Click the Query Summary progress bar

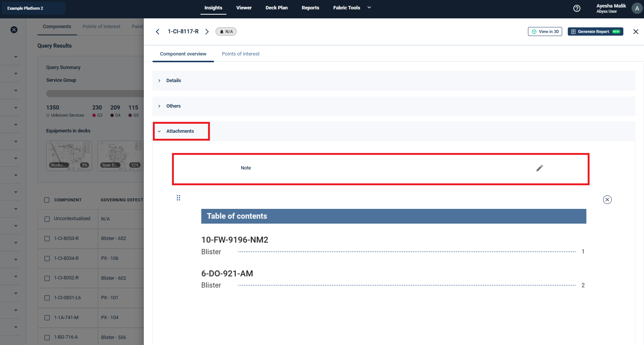coord(94,93)
